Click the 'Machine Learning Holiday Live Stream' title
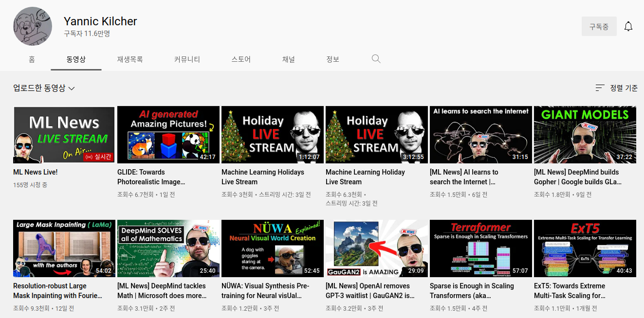This screenshot has height=318, width=644. [x=365, y=177]
